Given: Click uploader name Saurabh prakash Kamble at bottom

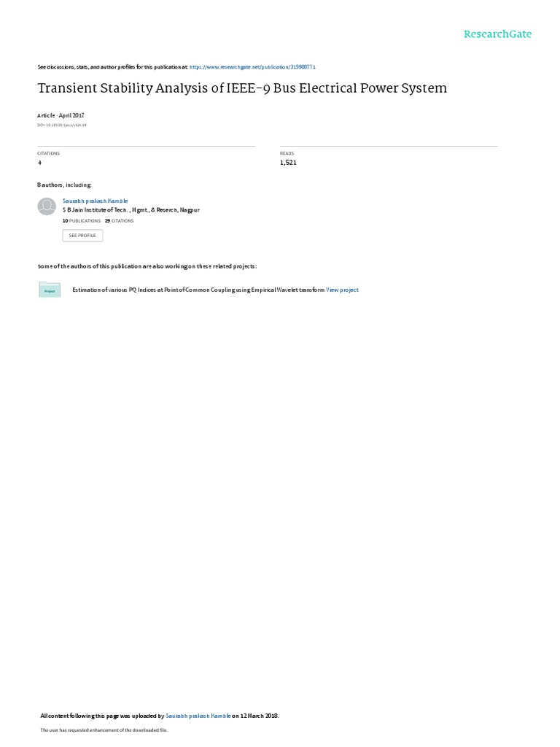Looking at the screenshot, I should (x=198, y=716).
